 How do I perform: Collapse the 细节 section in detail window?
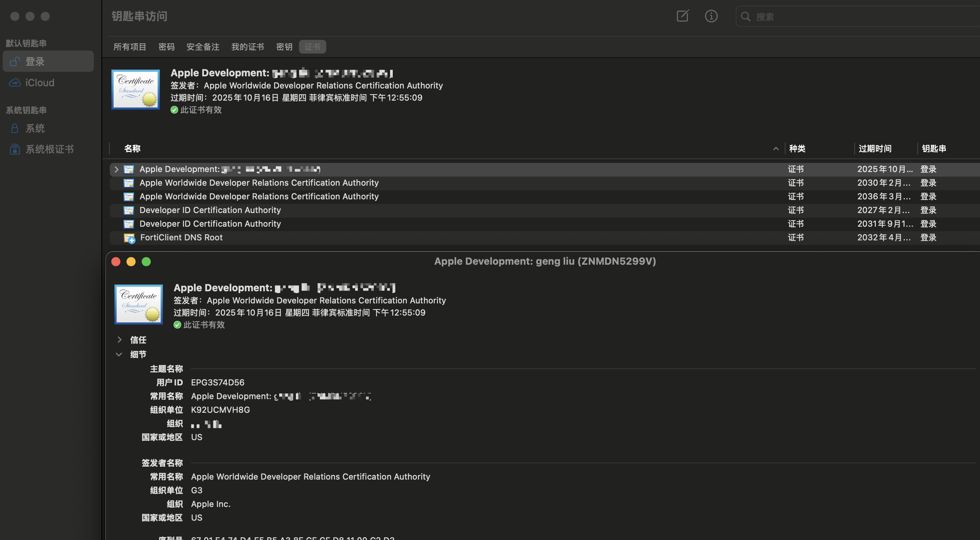coord(119,354)
